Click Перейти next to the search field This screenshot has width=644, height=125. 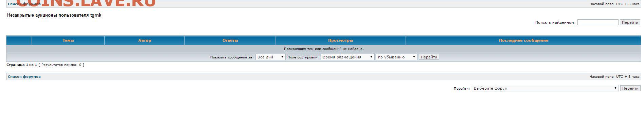click(x=630, y=22)
